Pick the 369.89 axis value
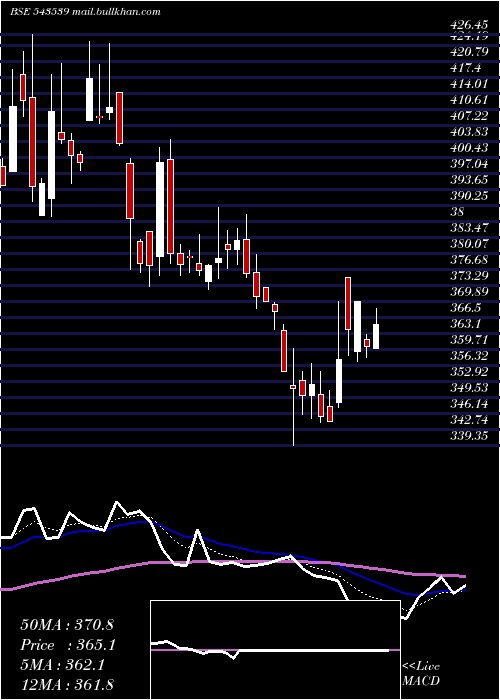Viewport: 500px width, 700px height. point(469,292)
